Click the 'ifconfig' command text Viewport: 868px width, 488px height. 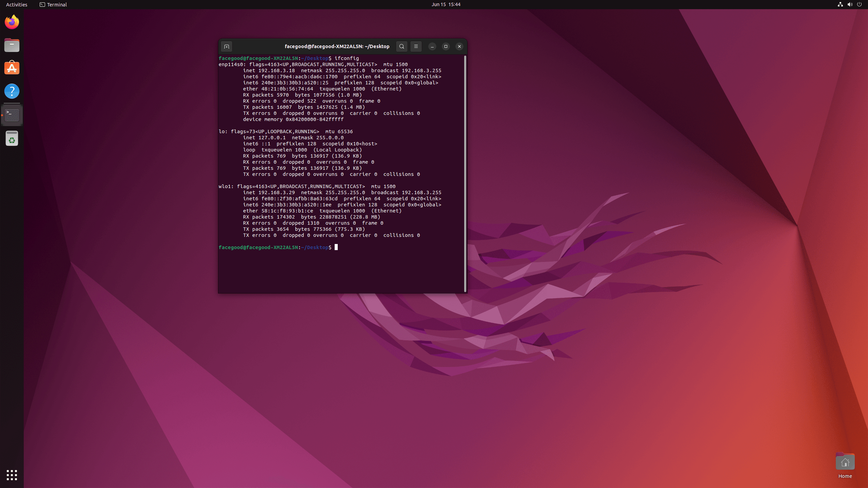(347, 58)
